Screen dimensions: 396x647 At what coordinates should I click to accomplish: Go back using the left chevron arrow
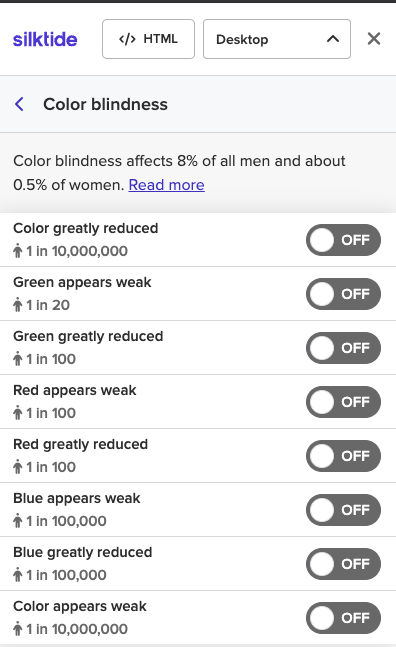pyautogui.click(x=19, y=104)
